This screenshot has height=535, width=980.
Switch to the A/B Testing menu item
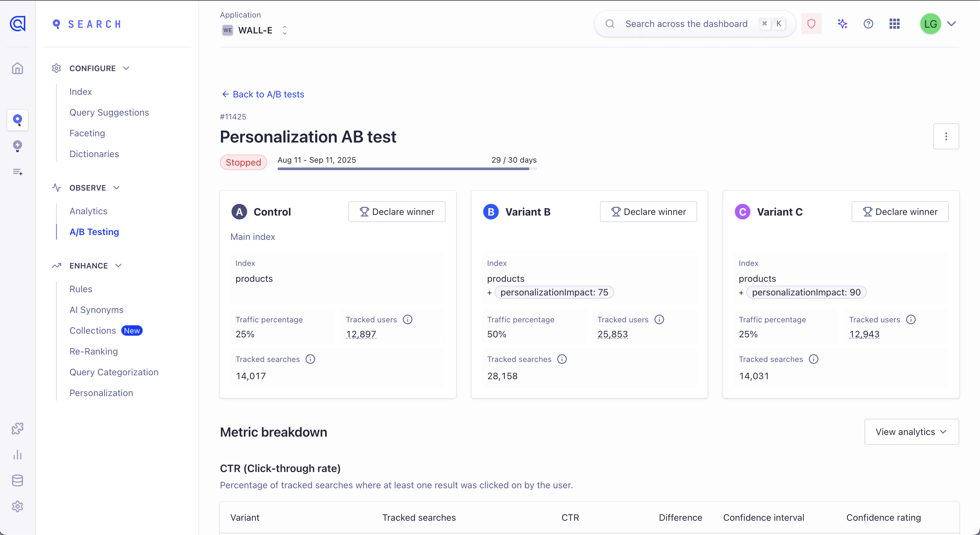[94, 232]
